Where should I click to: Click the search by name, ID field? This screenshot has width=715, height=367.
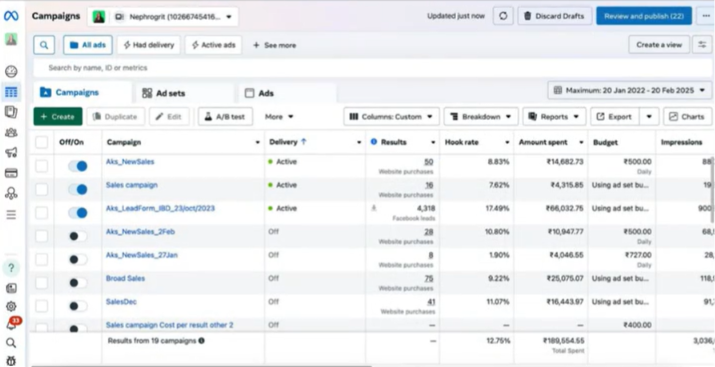[373, 68]
